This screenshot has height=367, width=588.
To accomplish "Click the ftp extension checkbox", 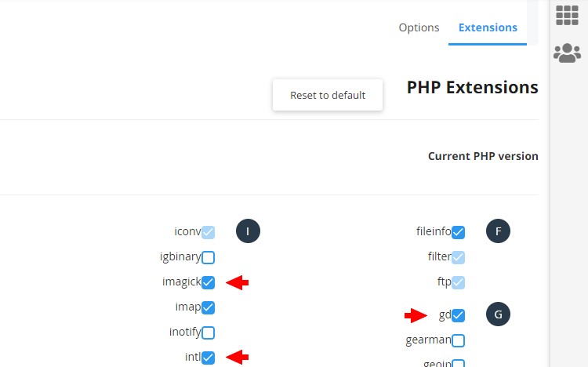I will 459,282.
